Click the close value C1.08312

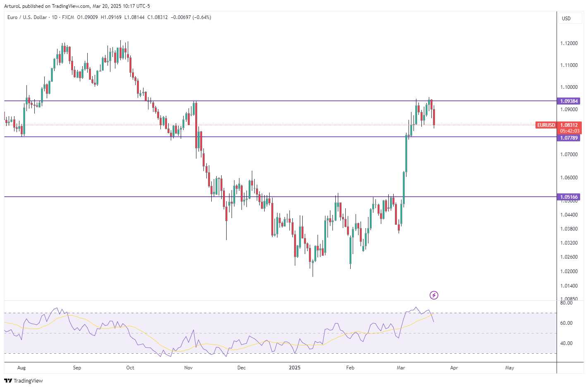pyautogui.click(x=158, y=17)
